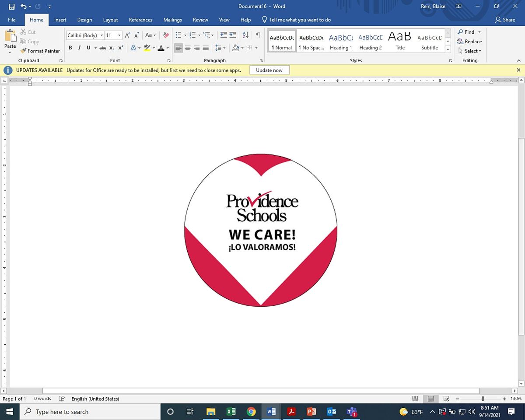Align text to the left
Viewport: 525px width, 420px height.
point(178,48)
